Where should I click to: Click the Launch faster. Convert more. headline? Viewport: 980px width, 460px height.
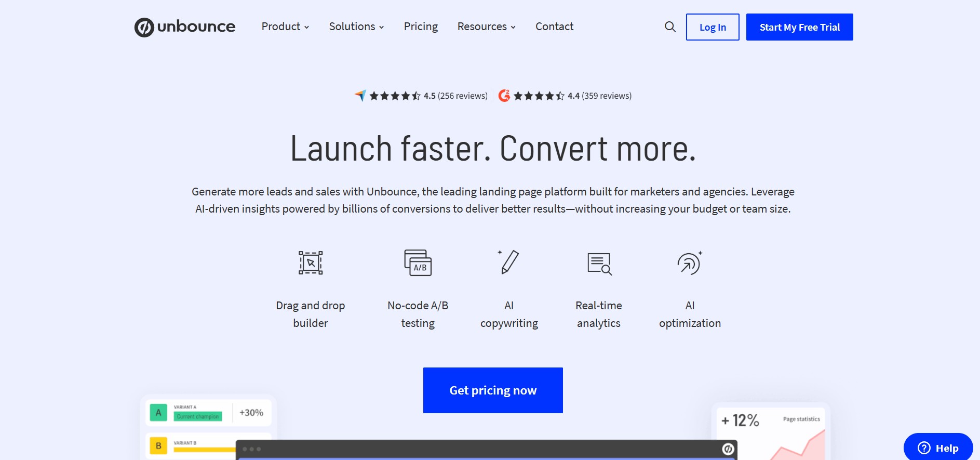(x=493, y=149)
